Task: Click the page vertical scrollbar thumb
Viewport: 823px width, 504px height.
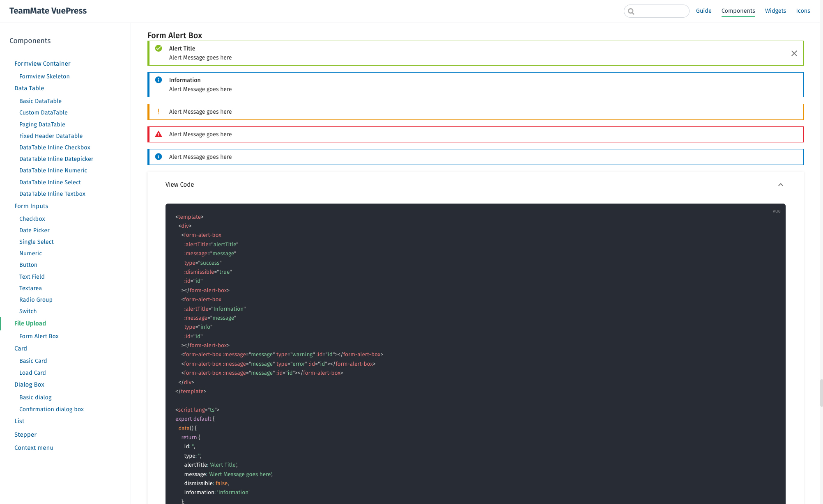Action: (821, 392)
